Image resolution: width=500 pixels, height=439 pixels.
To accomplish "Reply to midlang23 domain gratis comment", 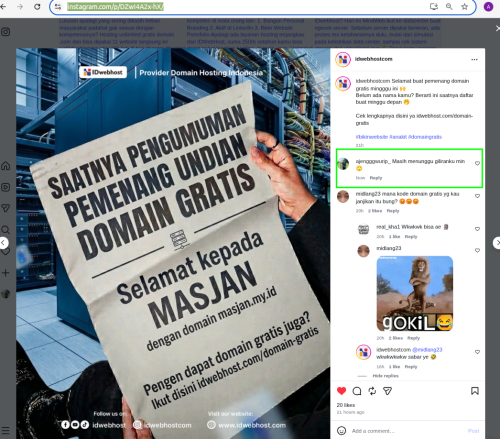I will (x=393, y=211).
